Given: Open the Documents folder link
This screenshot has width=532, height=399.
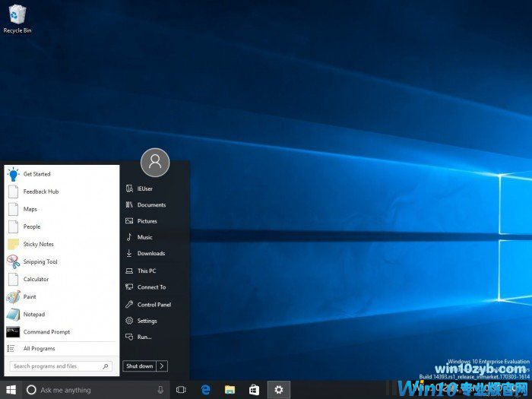Looking at the screenshot, I should pyautogui.click(x=150, y=204).
